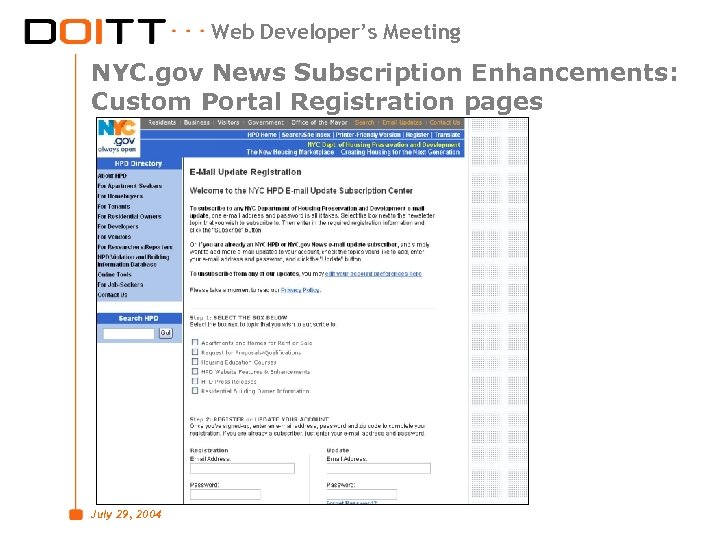This screenshot has height=540, width=720.
Task: Click the Go button beside search field
Action: (166, 333)
